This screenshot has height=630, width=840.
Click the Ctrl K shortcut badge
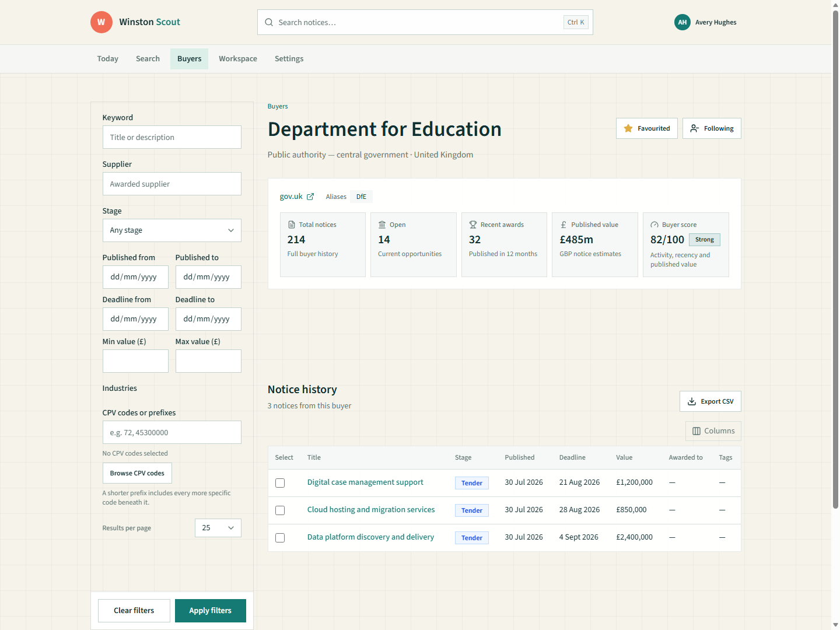[576, 22]
